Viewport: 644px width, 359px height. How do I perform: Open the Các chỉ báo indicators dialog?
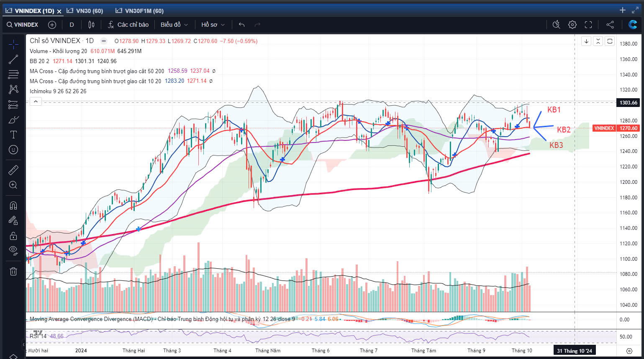point(128,25)
